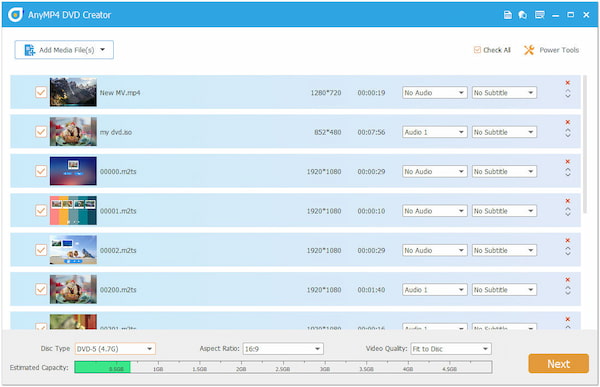This screenshot has height=387, width=600.
Task: Open audio dropdown for 00001.m2ts
Action: click(435, 211)
